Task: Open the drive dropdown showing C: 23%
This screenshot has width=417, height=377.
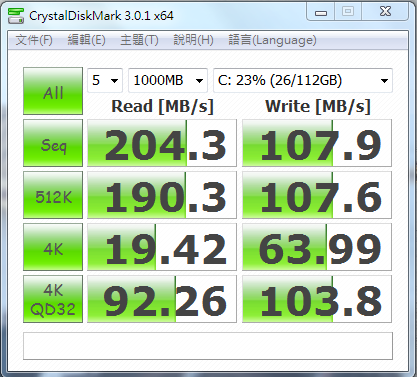Action: click(303, 80)
